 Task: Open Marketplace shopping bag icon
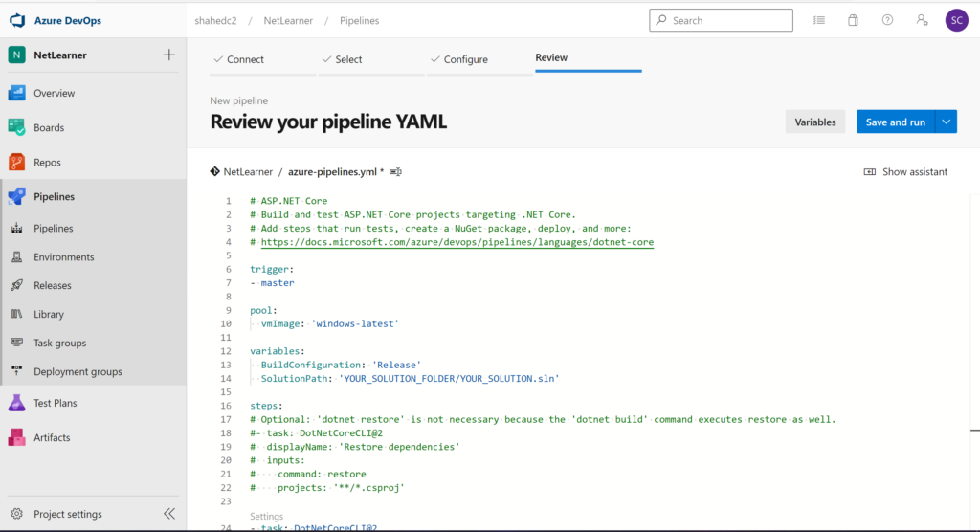pyautogui.click(x=853, y=21)
